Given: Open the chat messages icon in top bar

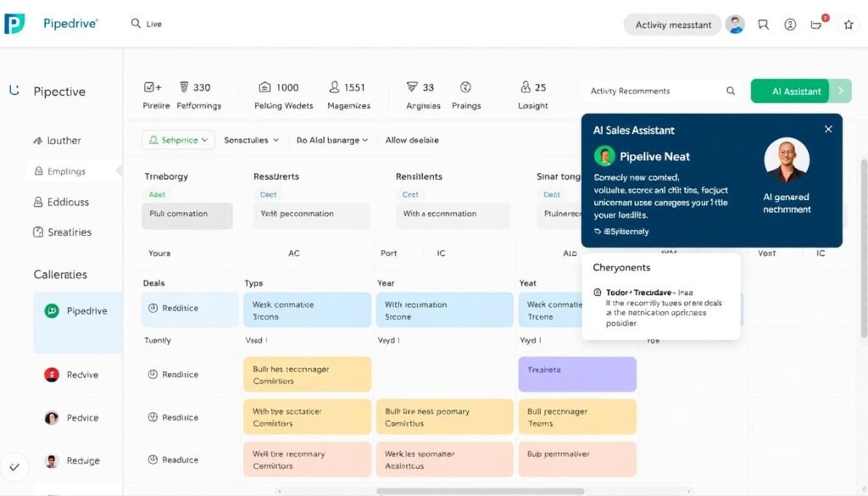Looking at the screenshot, I should click(x=763, y=25).
